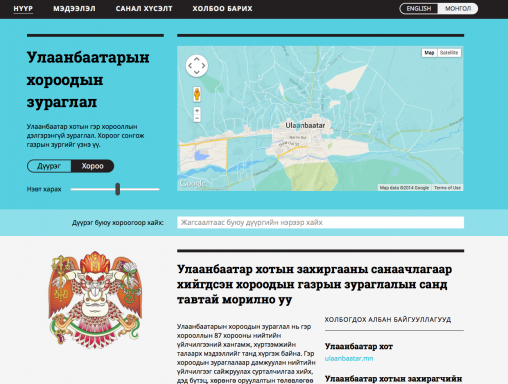Pan the map down with the arrow control
Screen dimensions: 508x384
click(197, 72)
